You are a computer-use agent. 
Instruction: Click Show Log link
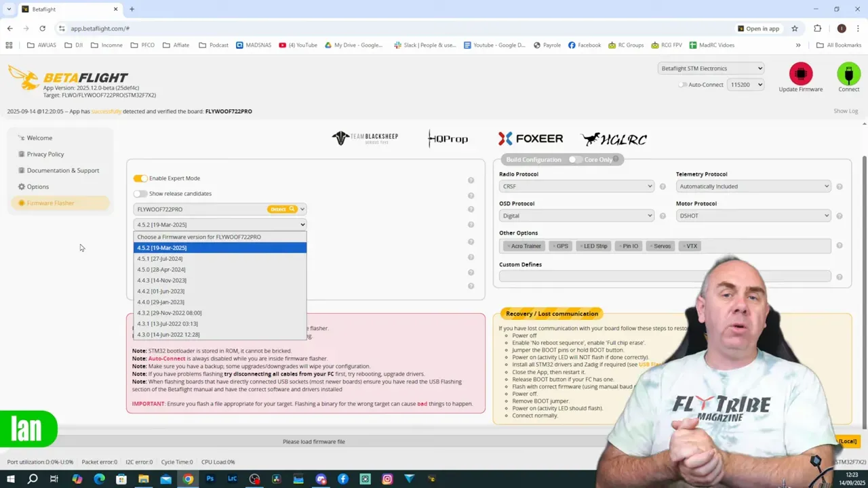click(846, 111)
